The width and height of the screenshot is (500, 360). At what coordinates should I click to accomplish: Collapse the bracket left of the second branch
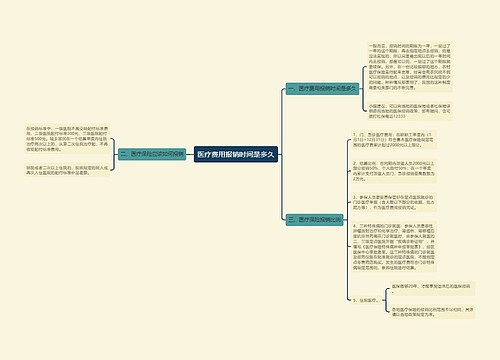tap(113, 154)
